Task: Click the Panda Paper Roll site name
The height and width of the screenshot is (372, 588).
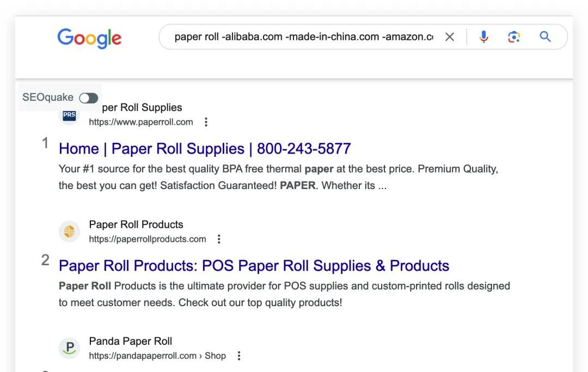Action: point(131,341)
